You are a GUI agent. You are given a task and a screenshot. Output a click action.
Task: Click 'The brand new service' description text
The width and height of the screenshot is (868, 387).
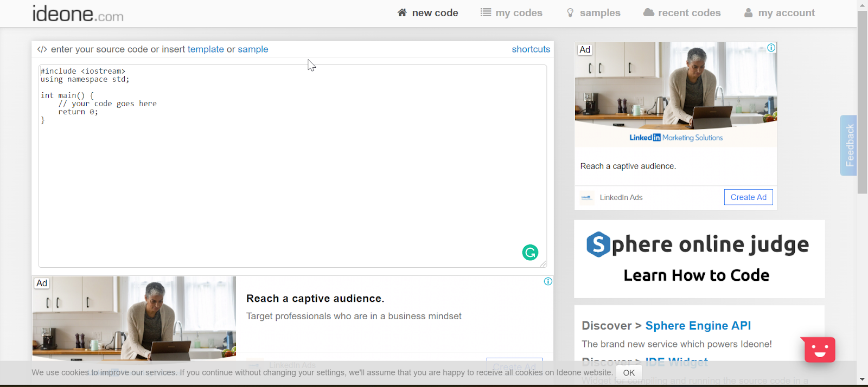pos(676,344)
